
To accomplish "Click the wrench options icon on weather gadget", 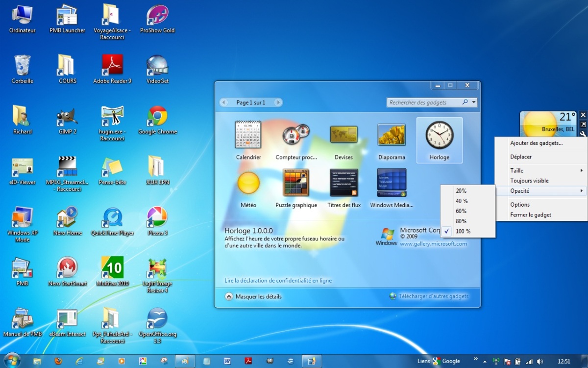I will pos(583,134).
